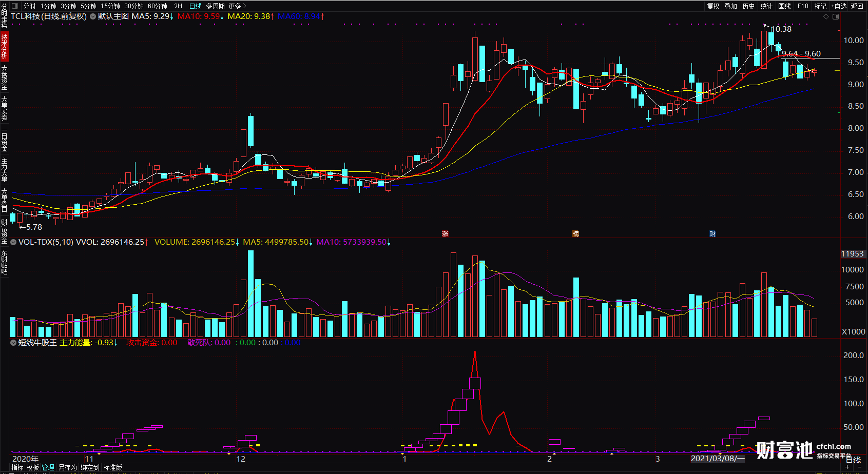Click the red 涨 marker on chart

[446, 233]
